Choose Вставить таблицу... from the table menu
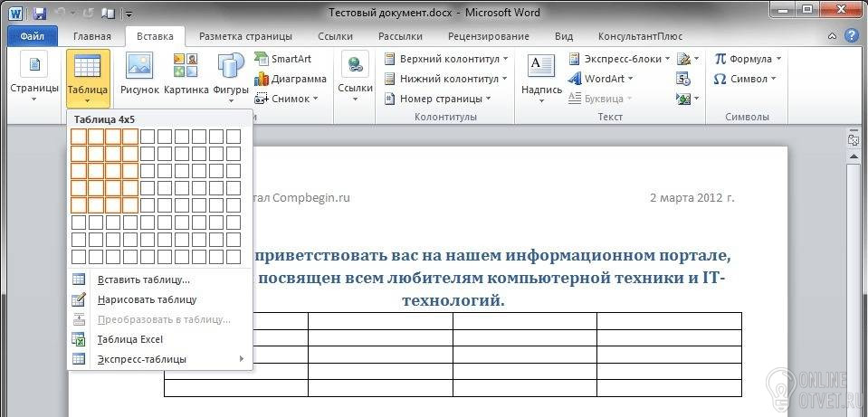Viewport: 868px width, 417px height. 159,280
